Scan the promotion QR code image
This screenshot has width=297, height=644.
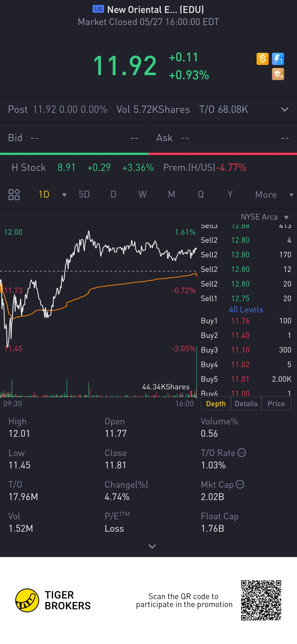(x=261, y=600)
